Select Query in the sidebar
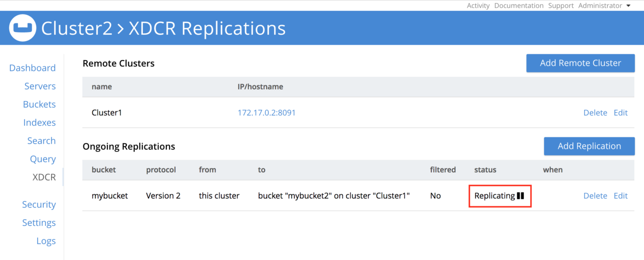Image resolution: width=644 pixels, height=260 pixels. 43,159
